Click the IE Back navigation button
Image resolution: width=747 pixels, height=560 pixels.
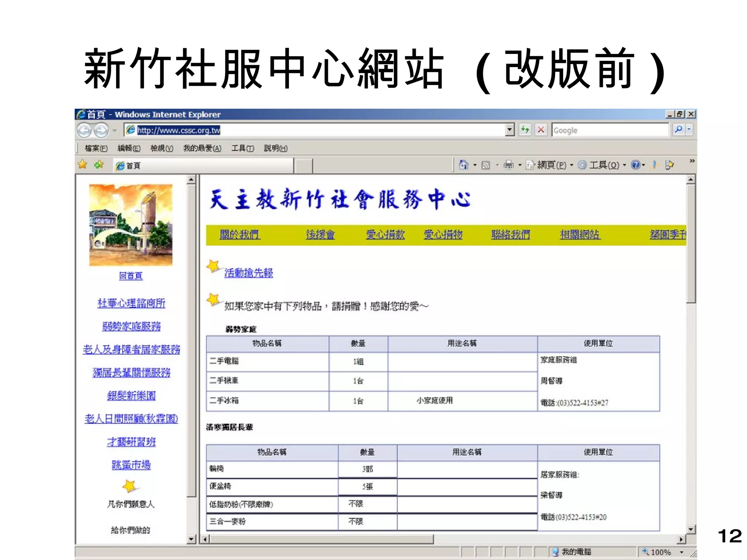click(x=84, y=130)
